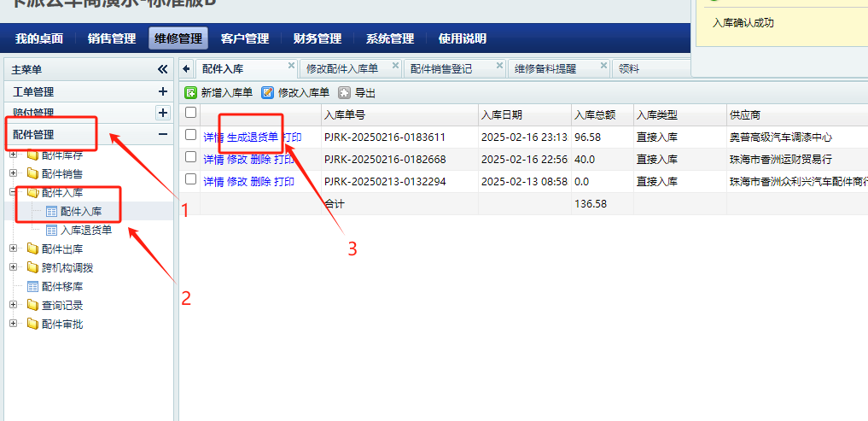Viewport: 868px width, 421px height.
Task: Tick checkbox for PJRK-20250216-0183611 row
Action: coord(191,135)
